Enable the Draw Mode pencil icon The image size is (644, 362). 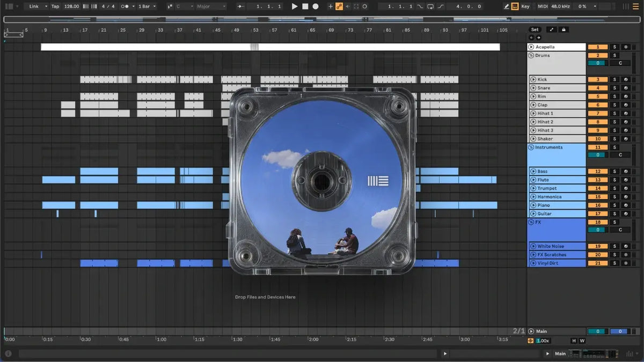pyautogui.click(x=507, y=6)
